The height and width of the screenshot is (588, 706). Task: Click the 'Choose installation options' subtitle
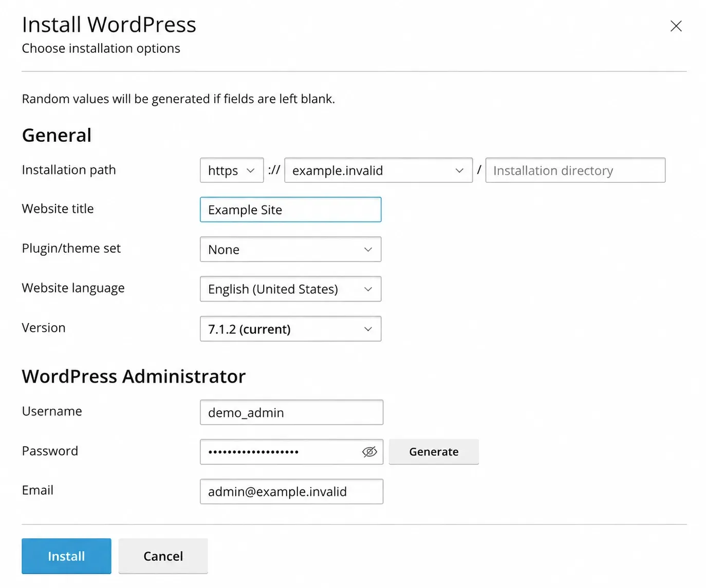[x=101, y=48]
